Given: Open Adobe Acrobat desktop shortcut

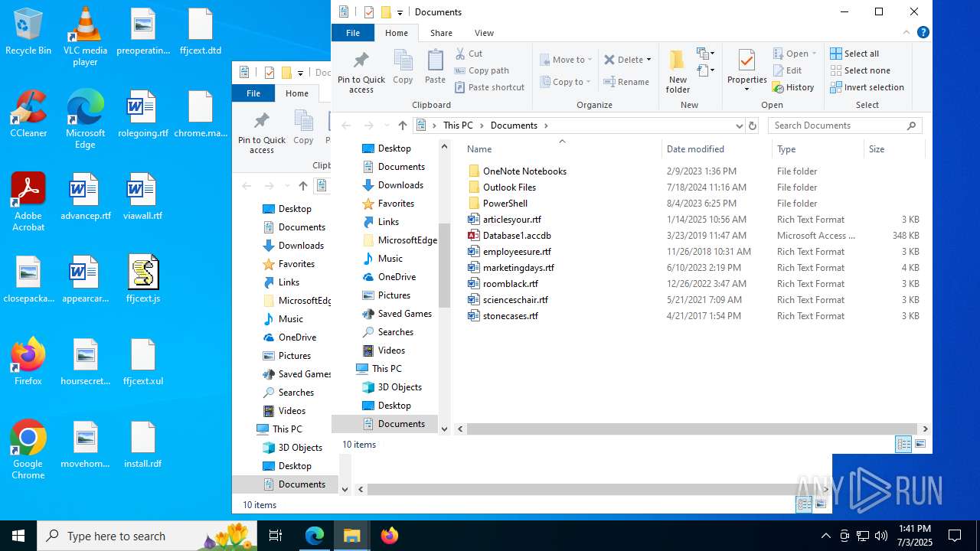Looking at the screenshot, I should [x=28, y=203].
